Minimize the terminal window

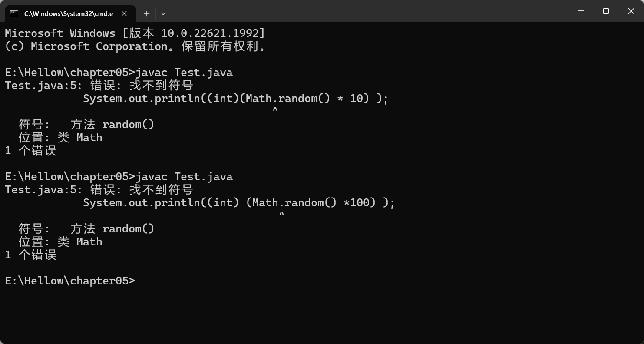[581, 11]
